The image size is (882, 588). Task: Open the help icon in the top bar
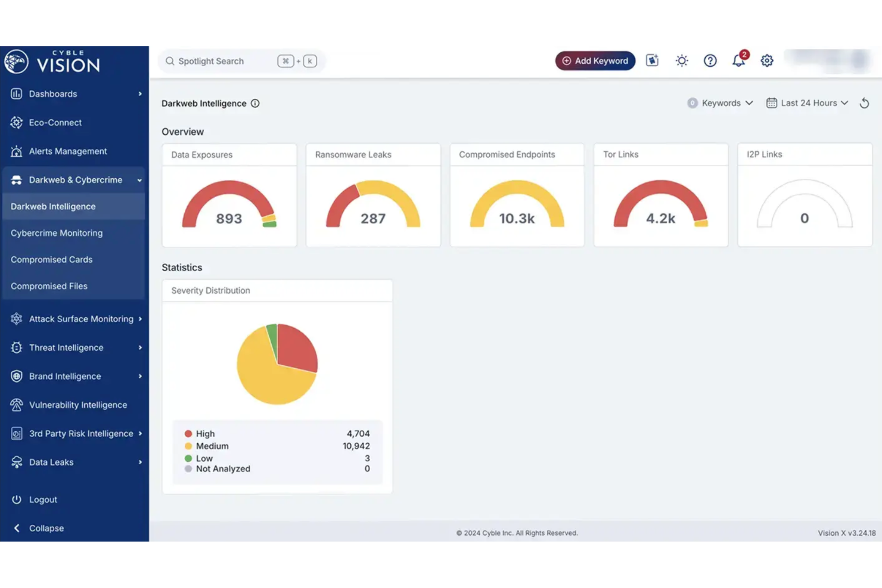tap(710, 60)
